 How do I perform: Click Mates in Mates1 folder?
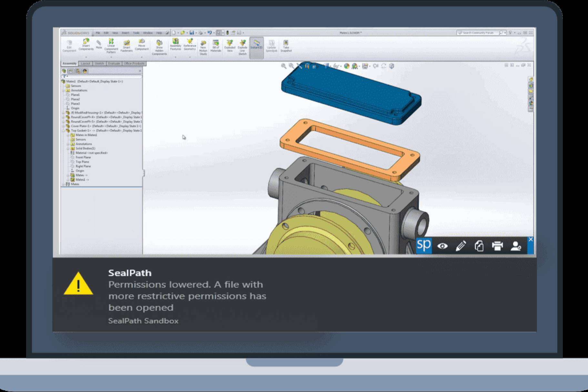coord(86,135)
